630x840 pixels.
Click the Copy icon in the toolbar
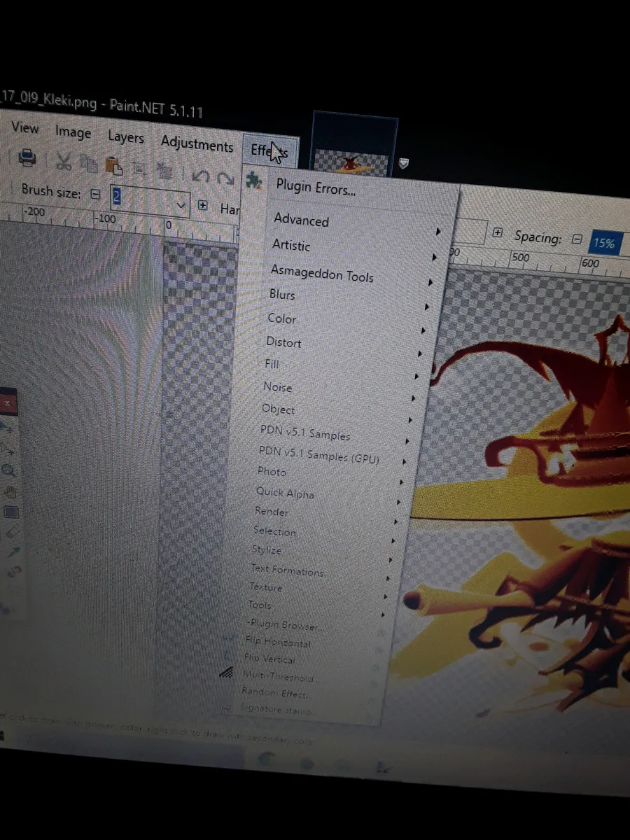89,164
